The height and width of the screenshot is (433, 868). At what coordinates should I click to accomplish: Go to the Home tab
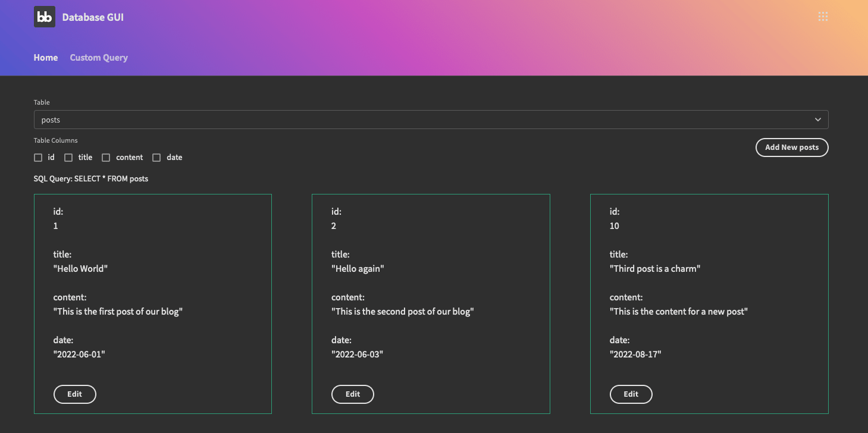click(x=46, y=58)
